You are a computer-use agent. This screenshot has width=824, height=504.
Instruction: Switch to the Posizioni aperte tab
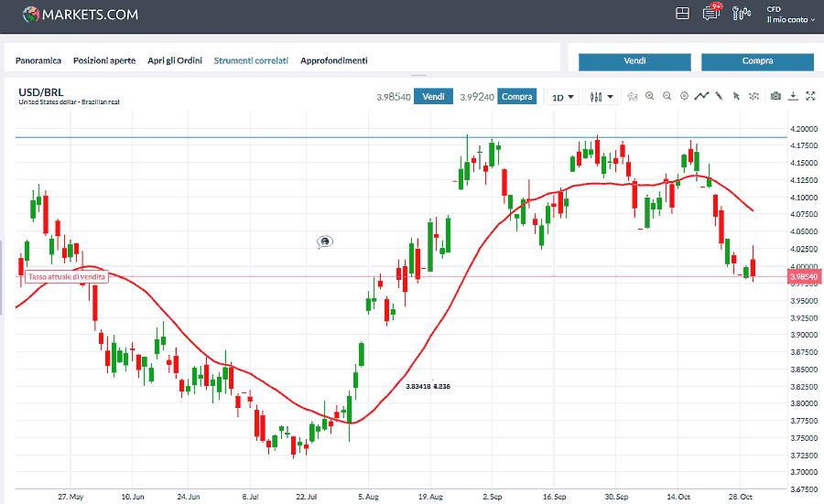click(104, 60)
